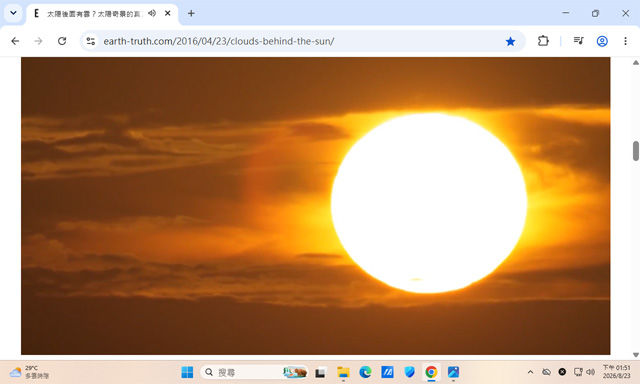The width and height of the screenshot is (640, 384).
Task: Open Task View on the taskbar
Action: click(x=320, y=372)
